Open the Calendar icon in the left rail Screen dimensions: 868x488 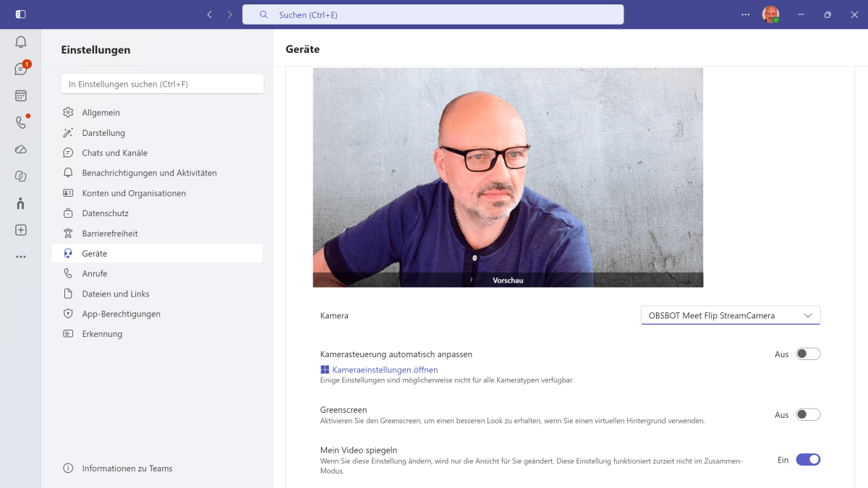coord(20,95)
